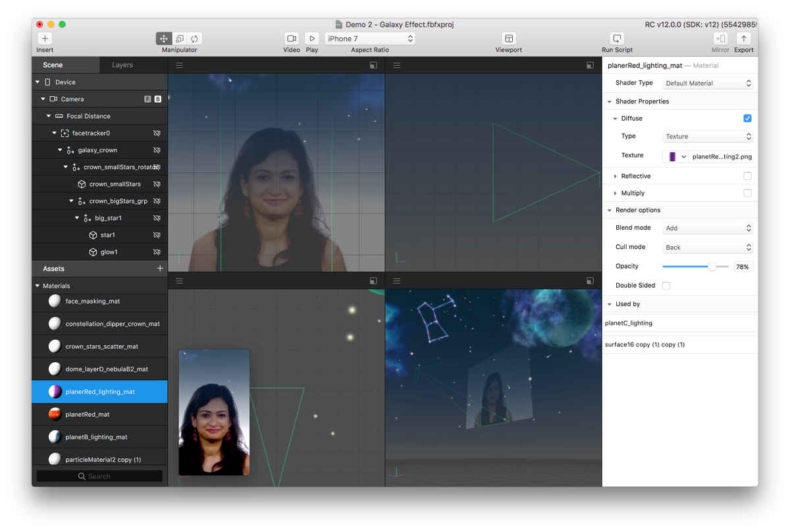This screenshot has width=790, height=532.
Task: Select the scale Manipulator tool
Action: point(179,39)
